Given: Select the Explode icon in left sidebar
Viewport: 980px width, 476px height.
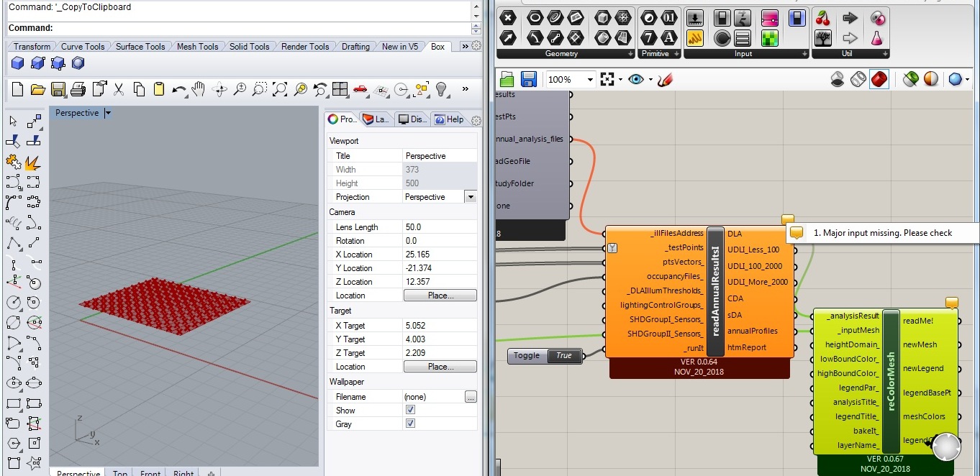Looking at the screenshot, I should pyautogui.click(x=33, y=162).
